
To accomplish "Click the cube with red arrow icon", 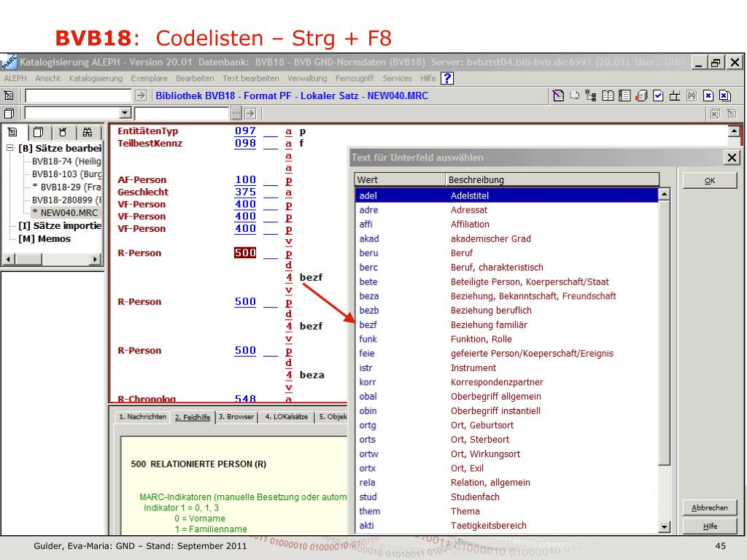I will point(641,96).
